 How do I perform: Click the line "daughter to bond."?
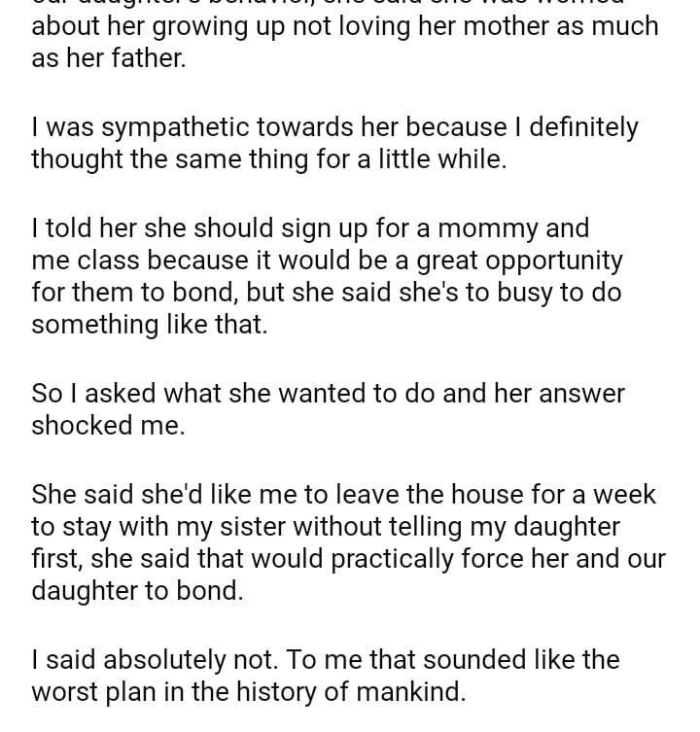(136, 592)
